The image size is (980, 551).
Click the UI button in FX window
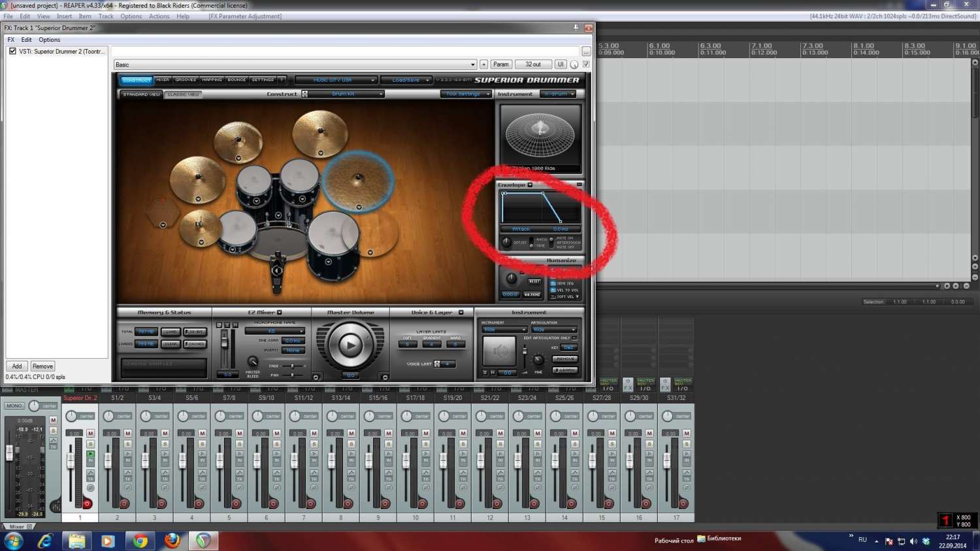pyautogui.click(x=560, y=64)
